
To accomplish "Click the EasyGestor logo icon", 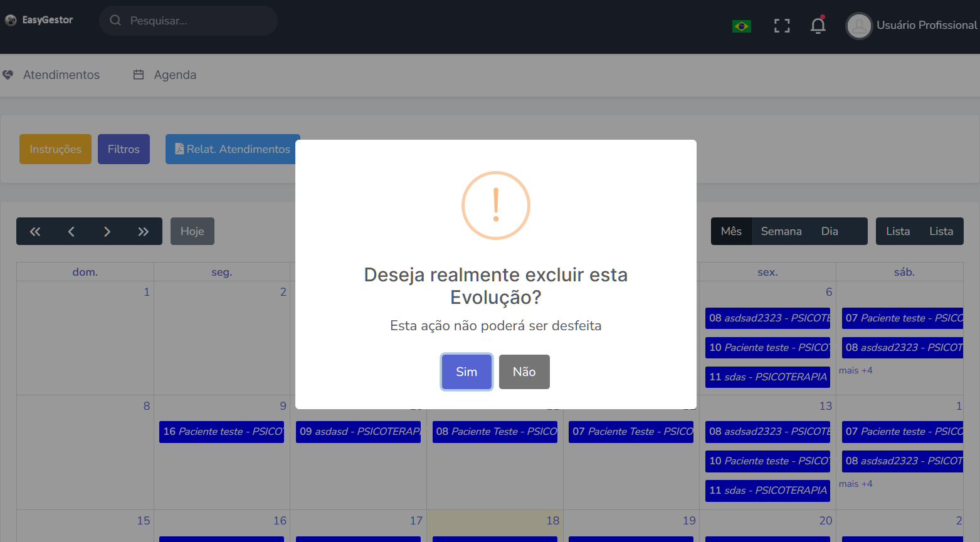I will (11, 20).
